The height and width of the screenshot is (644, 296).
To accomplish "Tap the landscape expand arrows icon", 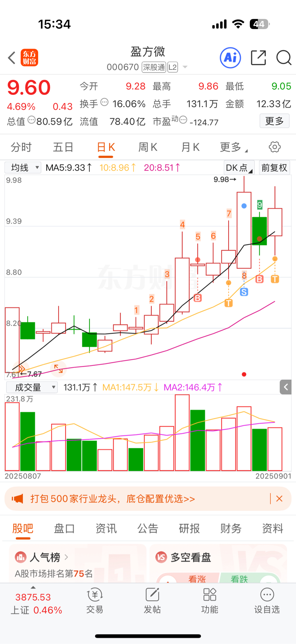I will click(58, 369).
